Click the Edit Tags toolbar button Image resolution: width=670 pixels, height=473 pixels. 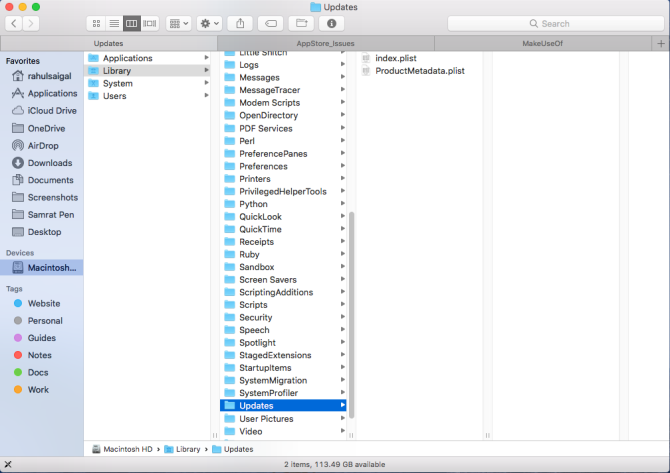pos(271,24)
